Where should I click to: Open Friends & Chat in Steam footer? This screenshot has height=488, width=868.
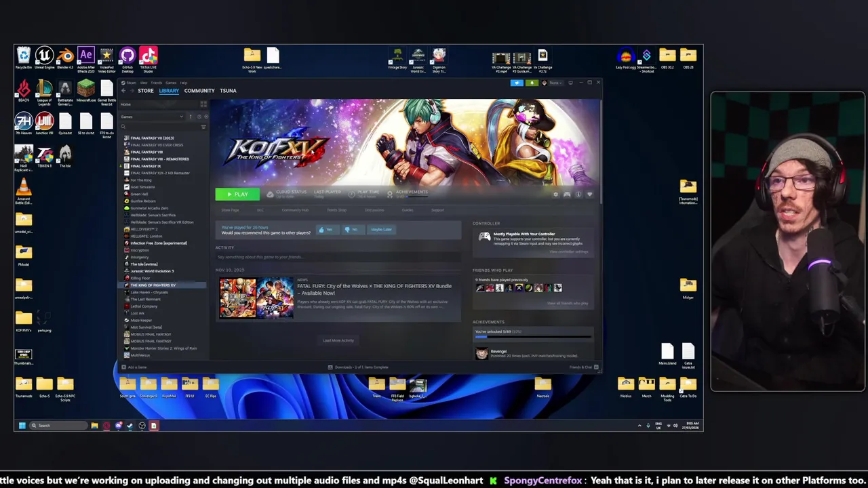click(x=584, y=367)
